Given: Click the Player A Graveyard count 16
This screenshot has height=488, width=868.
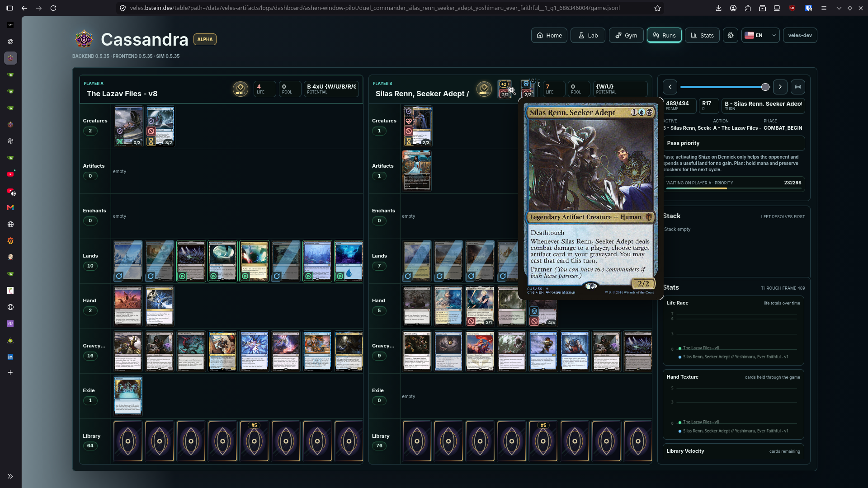Looking at the screenshot, I should pyautogui.click(x=90, y=356).
